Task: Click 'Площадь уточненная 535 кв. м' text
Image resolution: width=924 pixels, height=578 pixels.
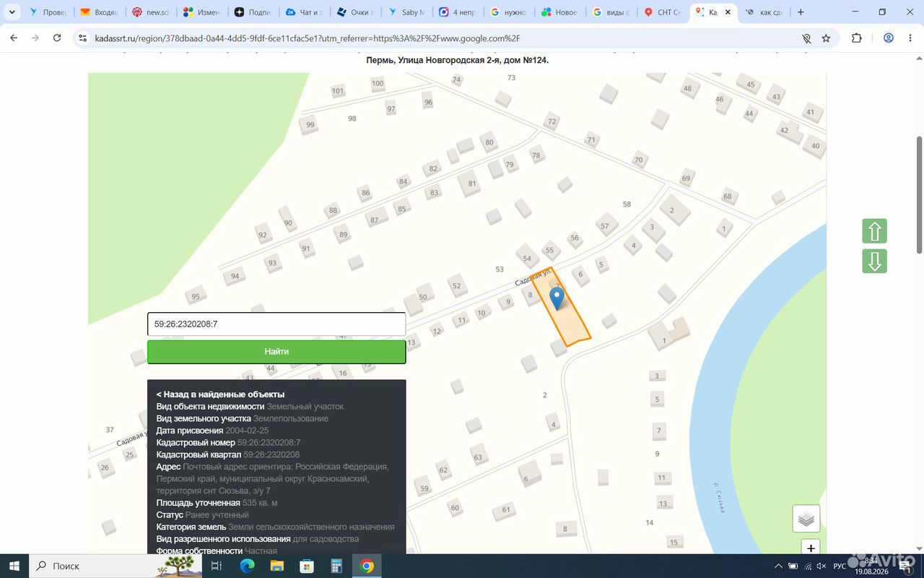Action: coord(217,503)
